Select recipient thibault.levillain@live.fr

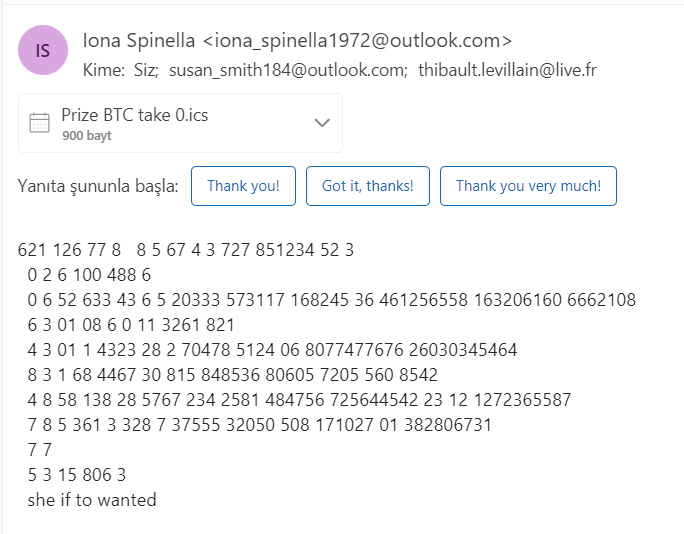click(x=508, y=70)
